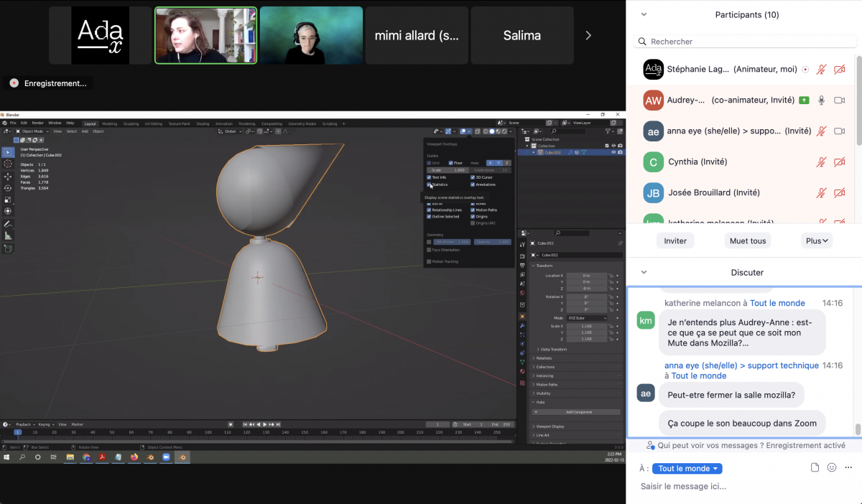Screen dimensions: 862x504
Task: Adjust Geometry Opacity slider in overlays
Action: 493,242
